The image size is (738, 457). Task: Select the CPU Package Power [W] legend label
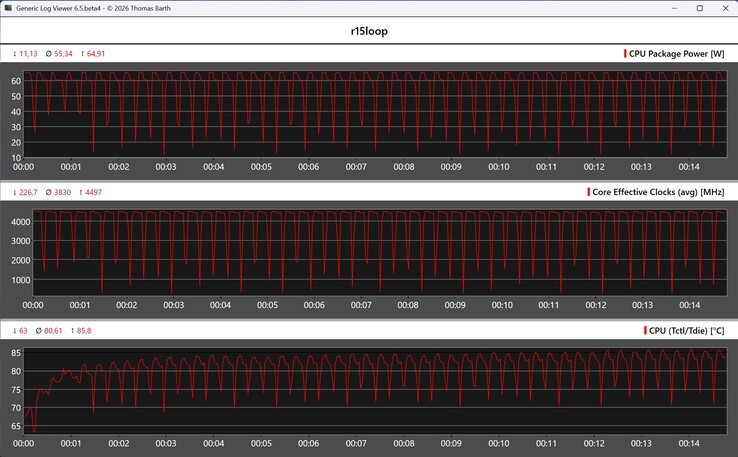tap(676, 54)
